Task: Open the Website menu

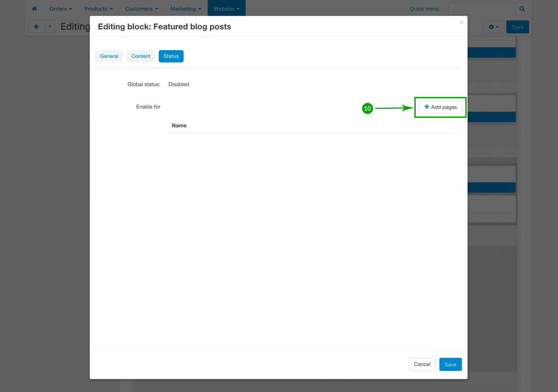Action: tap(226, 9)
